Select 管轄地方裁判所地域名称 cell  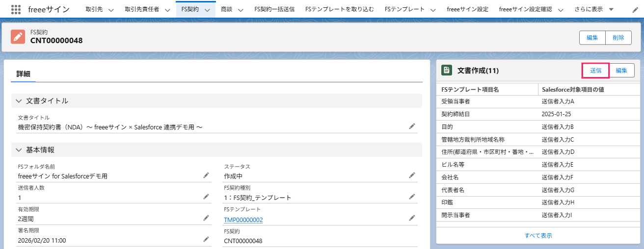473,139
